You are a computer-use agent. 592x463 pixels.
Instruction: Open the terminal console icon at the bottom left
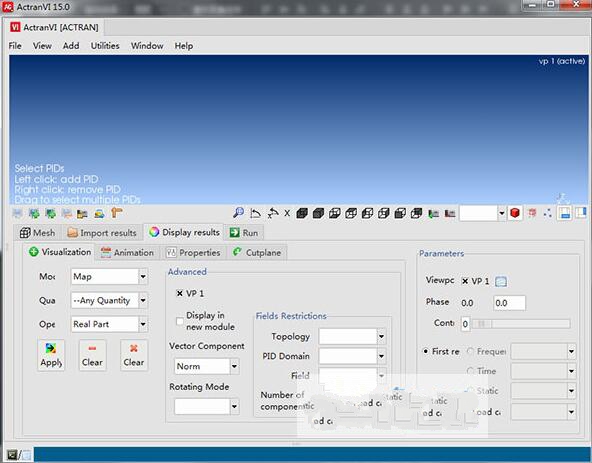pos(12,455)
